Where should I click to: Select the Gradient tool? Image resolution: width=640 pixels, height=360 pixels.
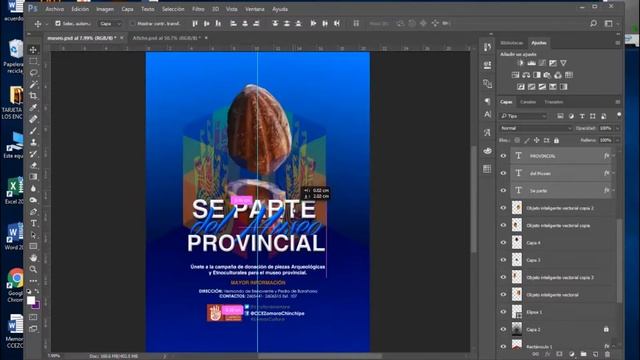33,177
